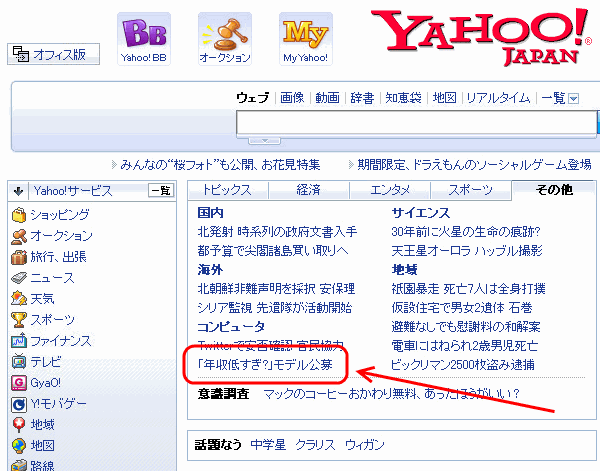Viewport: 600px width, 471px height.
Task: Open trending topic クラリス
Action: tap(315, 445)
